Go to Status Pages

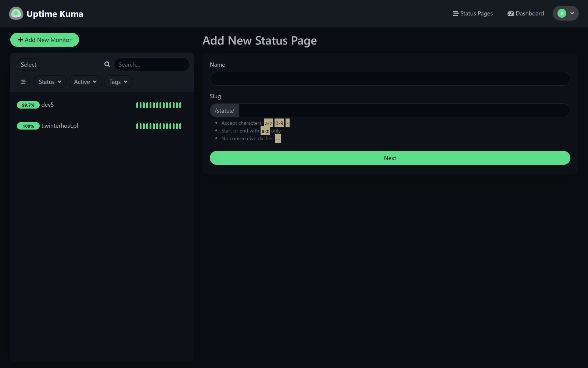point(473,13)
